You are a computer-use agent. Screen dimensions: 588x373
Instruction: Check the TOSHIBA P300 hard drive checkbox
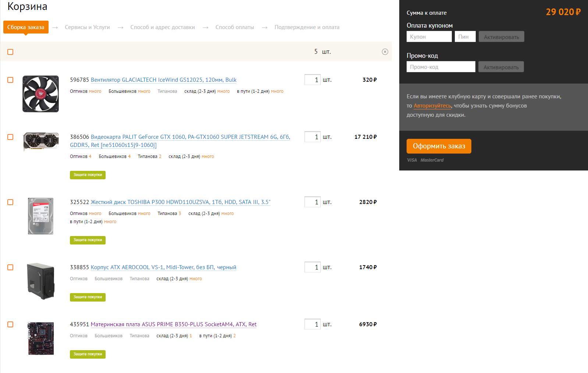pyautogui.click(x=10, y=202)
